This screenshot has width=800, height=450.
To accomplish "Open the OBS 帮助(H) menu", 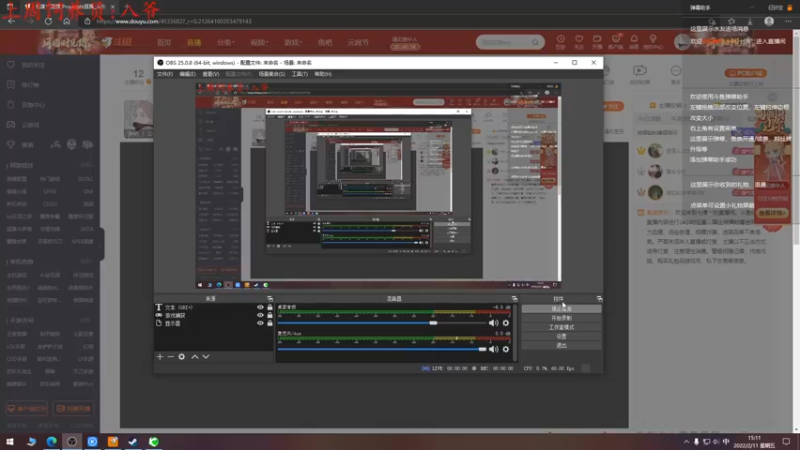I will [322, 74].
